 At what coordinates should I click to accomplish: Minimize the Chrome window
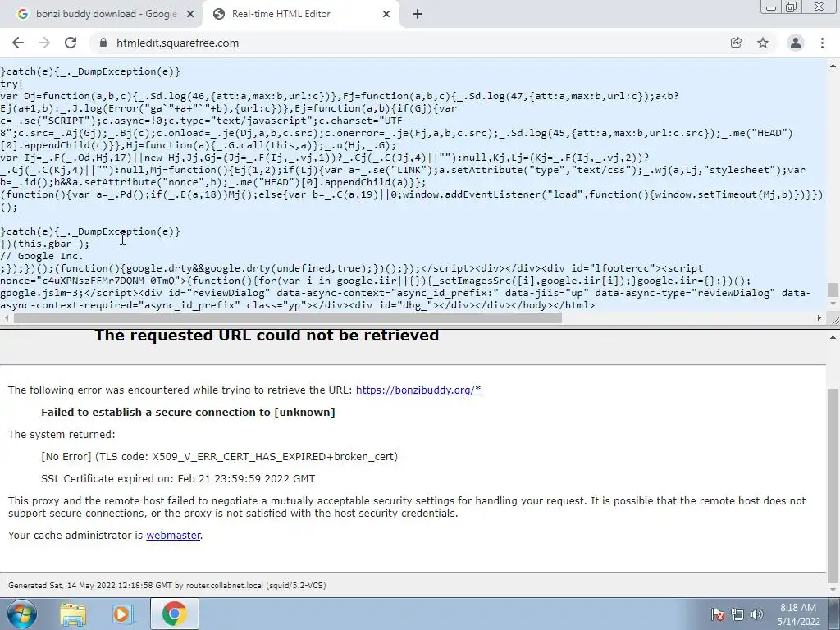[x=771, y=7]
